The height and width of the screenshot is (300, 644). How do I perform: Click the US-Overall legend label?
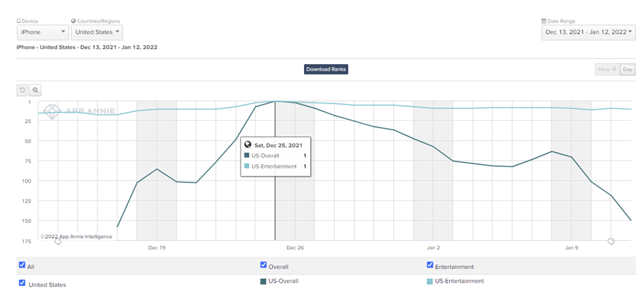[283, 281]
